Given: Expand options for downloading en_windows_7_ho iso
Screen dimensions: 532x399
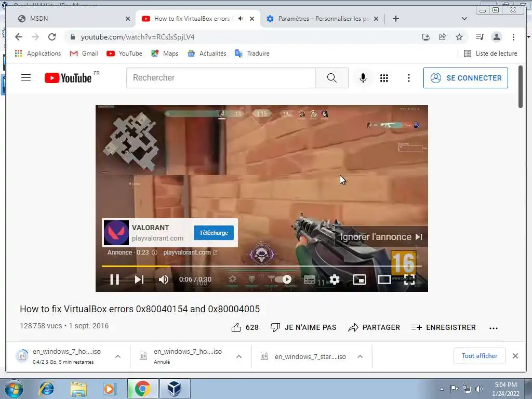Looking at the screenshot, I should [118, 356].
